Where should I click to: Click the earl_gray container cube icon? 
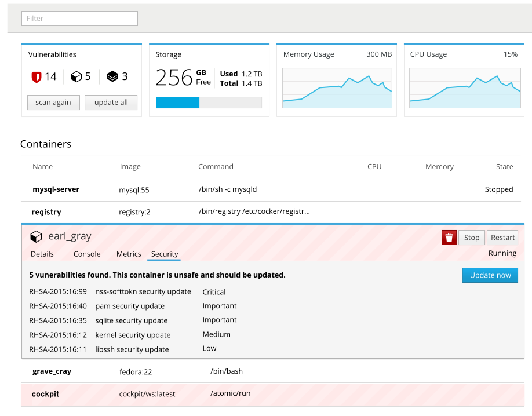(36, 236)
